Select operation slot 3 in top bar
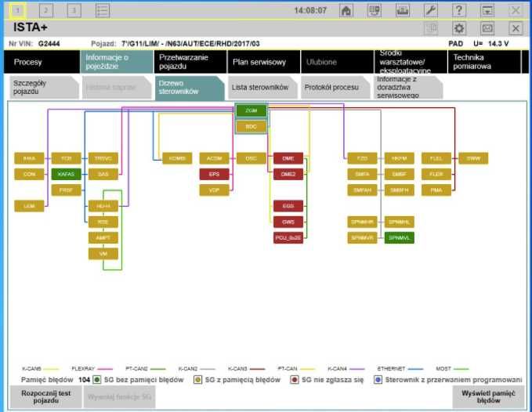 coord(74,10)
